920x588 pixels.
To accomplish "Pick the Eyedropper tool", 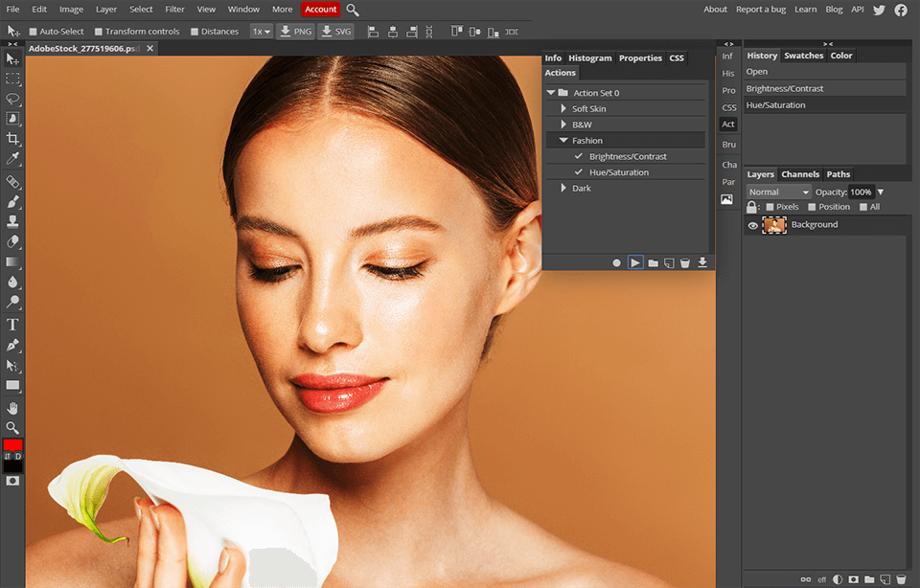I will coord(12,158).
